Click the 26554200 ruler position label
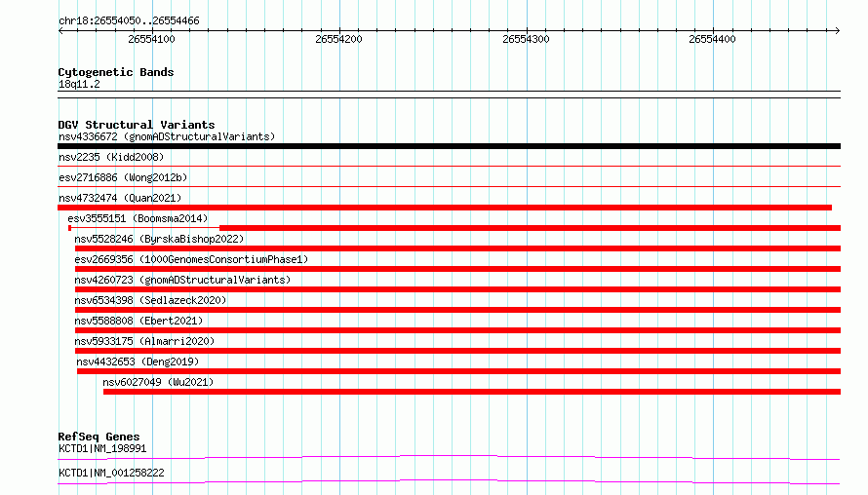Image resolution: width=868 pixels, height=495 pixels. pyautogui.click(x=338, y=39)
